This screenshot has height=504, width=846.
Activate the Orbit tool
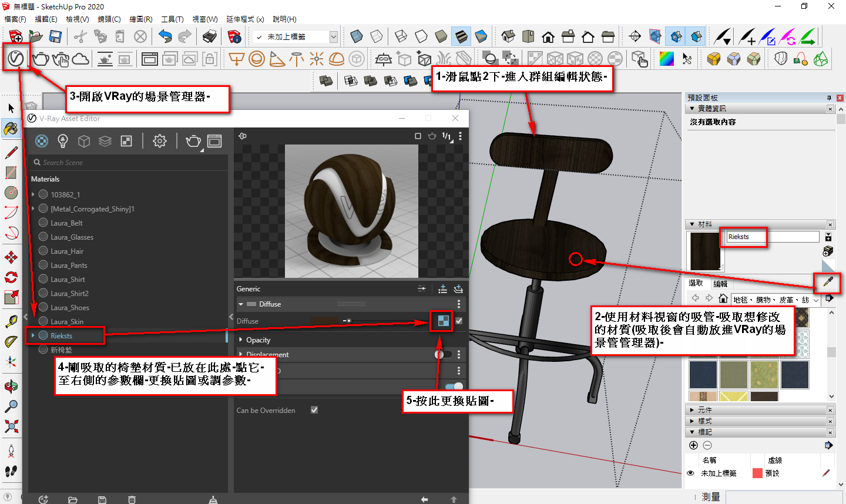11,386
